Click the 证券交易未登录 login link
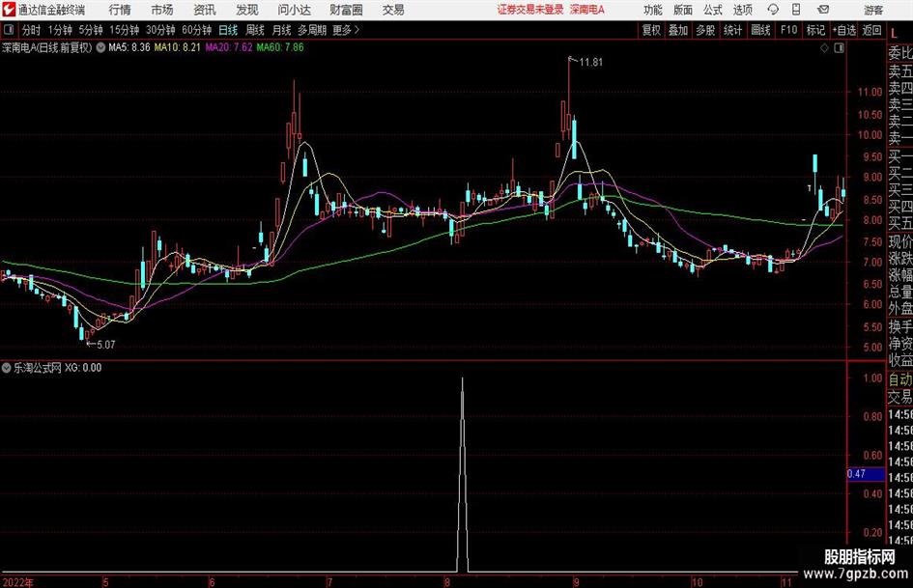Screen dimensions: 913x588 (530, 10)
